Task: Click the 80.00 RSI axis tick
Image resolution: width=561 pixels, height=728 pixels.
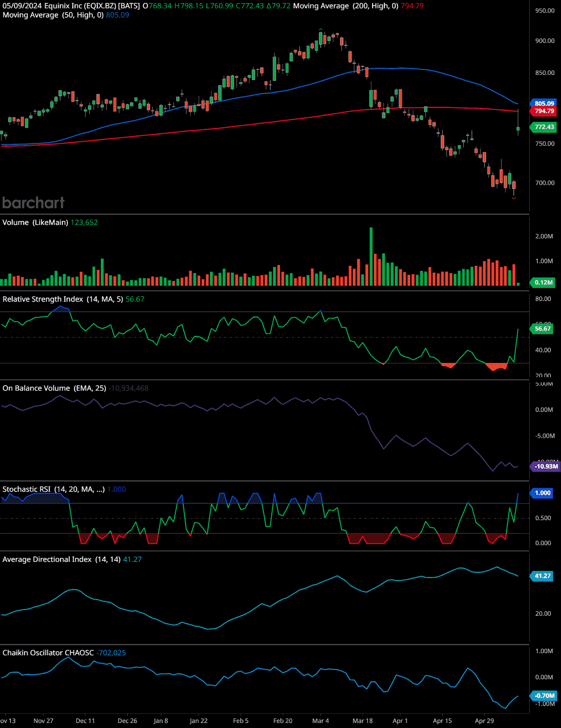Action: click(543, 299)
